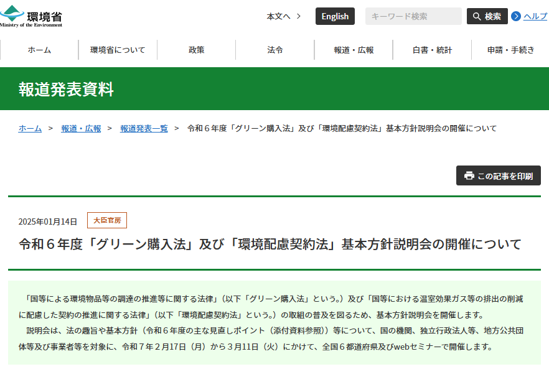
Task: Click the blue arrow icon beside ヘルプ
Action: pyautogui.click(x=517, y=17)
